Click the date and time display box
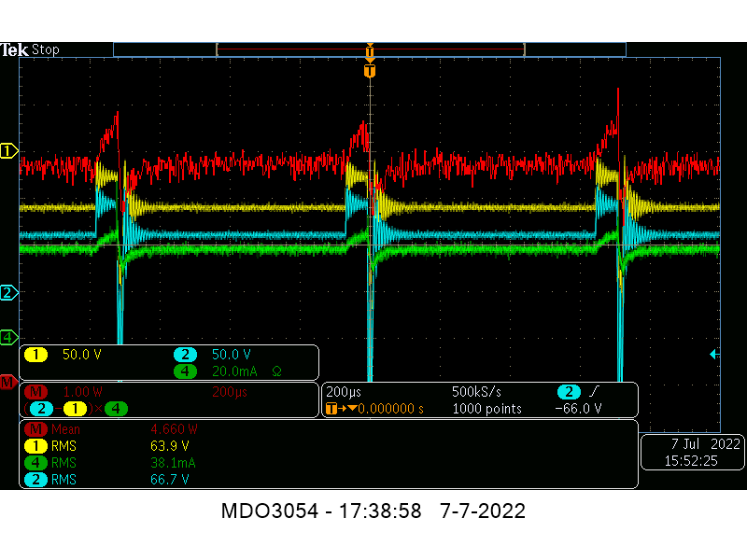The width and height of the screenshot is (747, 560). (x=689, y=452)
